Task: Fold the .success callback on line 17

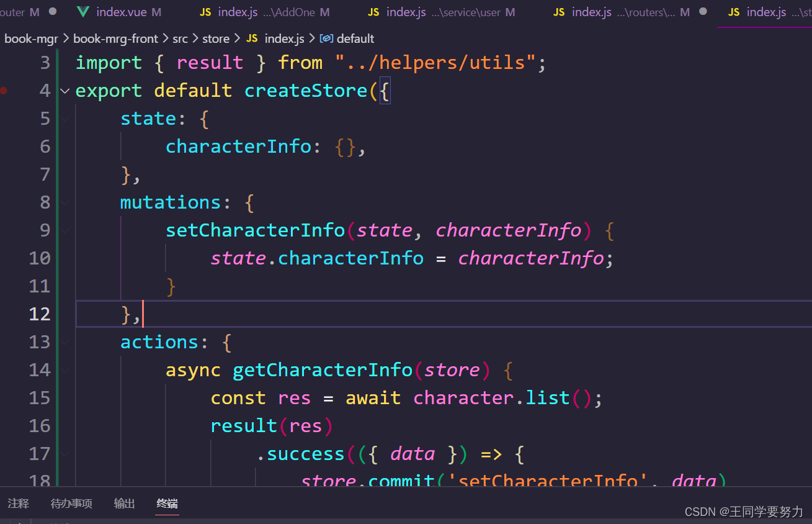Action: (x=65, y=454)
